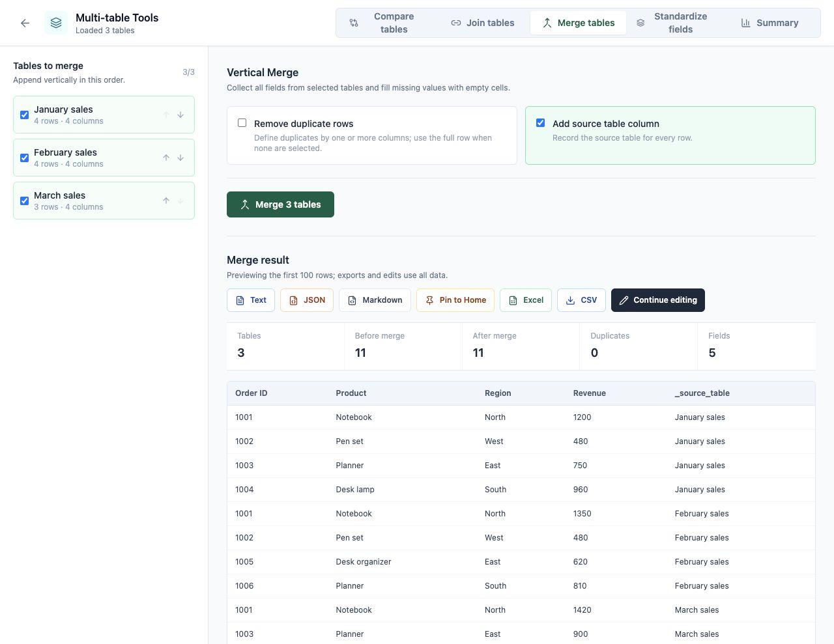The image size is (834, 644).
Task: Export merge result as Text
Action: coord(251,300)
